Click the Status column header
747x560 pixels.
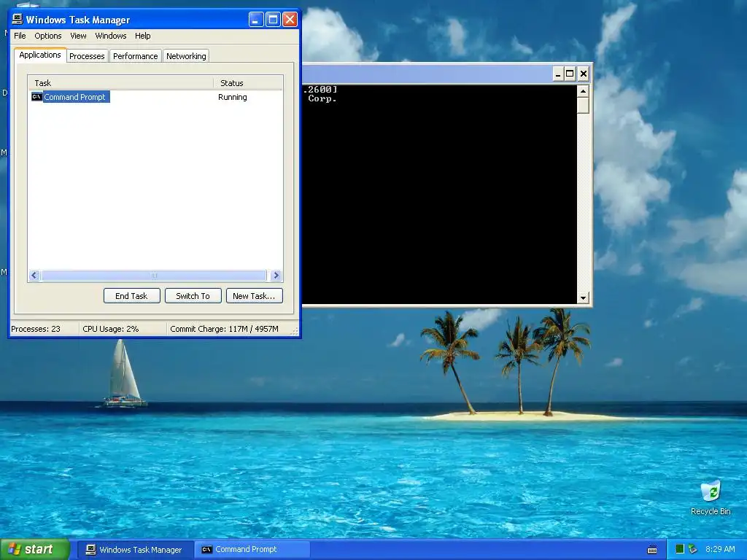(248, 83)
